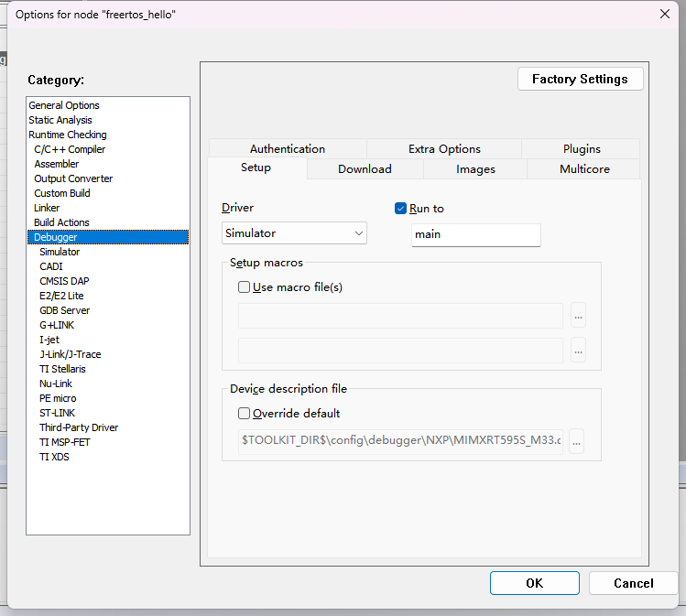The height and width of the screenshot is (616, 686).
Task: Choose C/C++ Compiler category
Action: (70, 149)
